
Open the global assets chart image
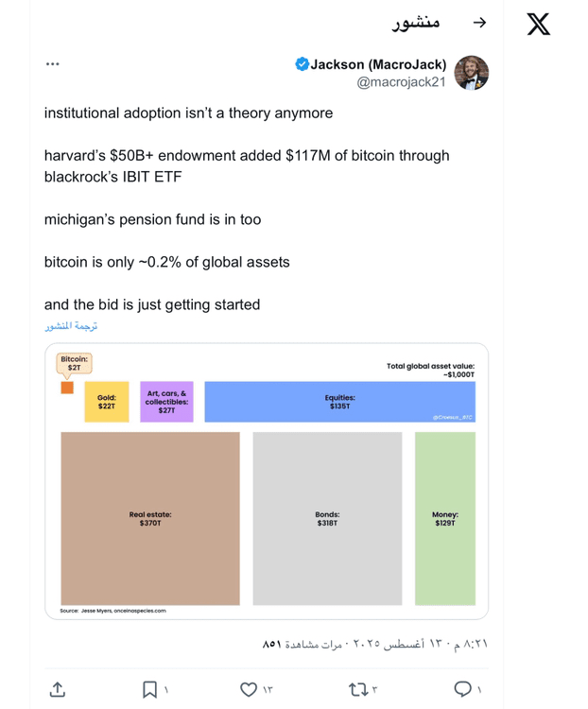coord(267,481)
